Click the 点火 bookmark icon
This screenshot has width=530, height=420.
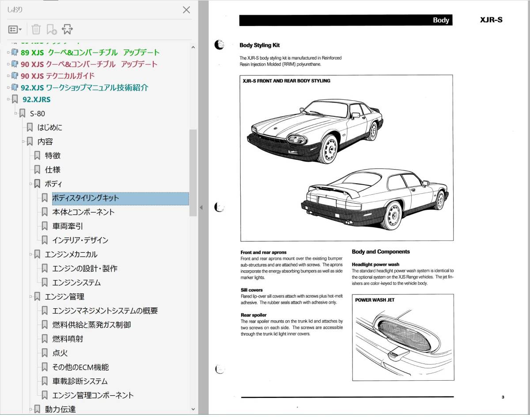(x=45, y=353)
